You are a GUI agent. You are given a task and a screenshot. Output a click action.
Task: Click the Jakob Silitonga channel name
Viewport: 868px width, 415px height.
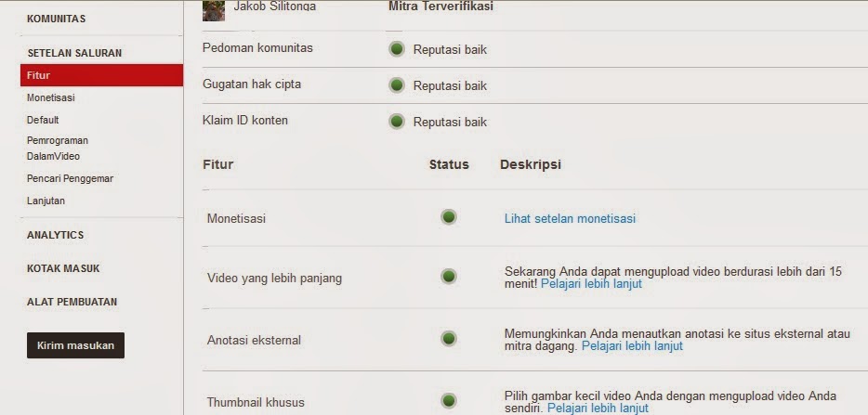[x=274, y=6]
